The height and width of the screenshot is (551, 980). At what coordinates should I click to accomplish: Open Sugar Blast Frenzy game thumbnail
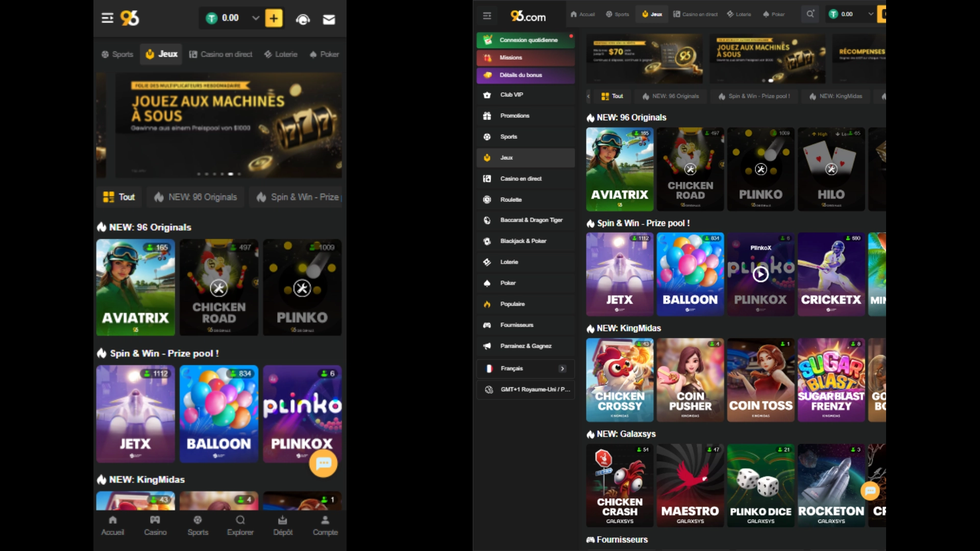[831, 380]
